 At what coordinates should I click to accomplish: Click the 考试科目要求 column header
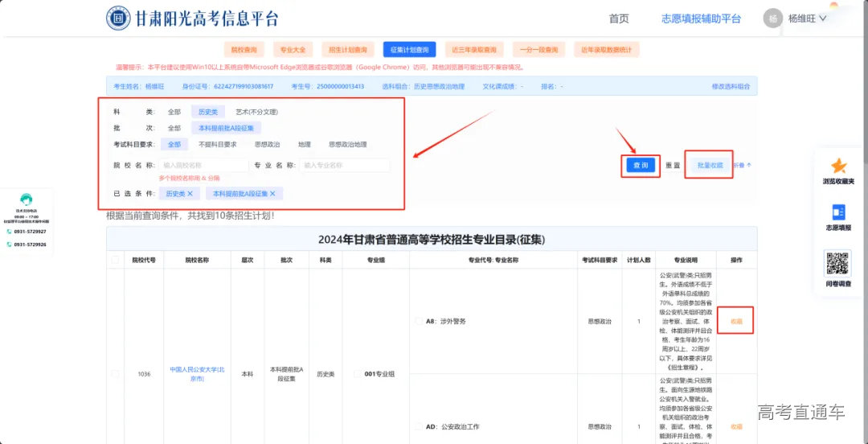click(x=599, y=260)
